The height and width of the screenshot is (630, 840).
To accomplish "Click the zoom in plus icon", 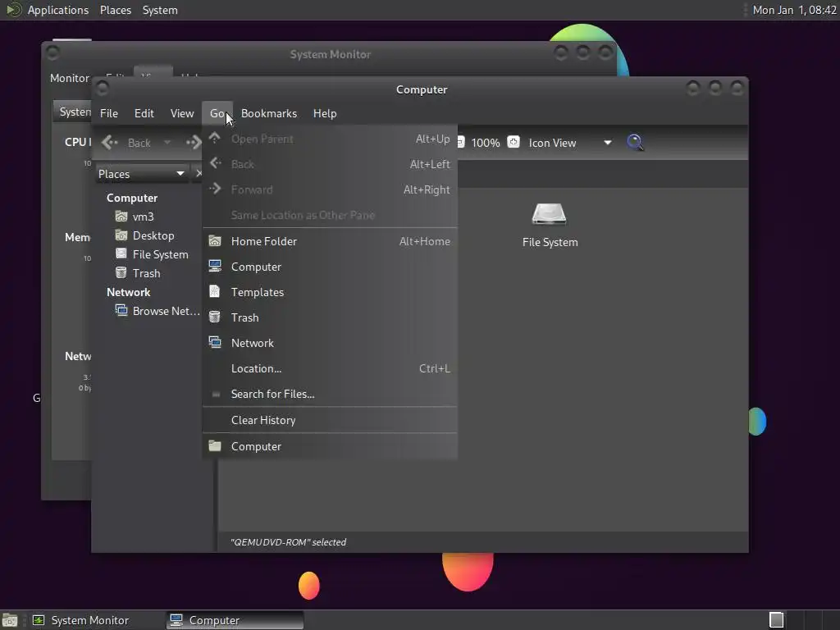I will pyautogui.click(x=514, y=142).
